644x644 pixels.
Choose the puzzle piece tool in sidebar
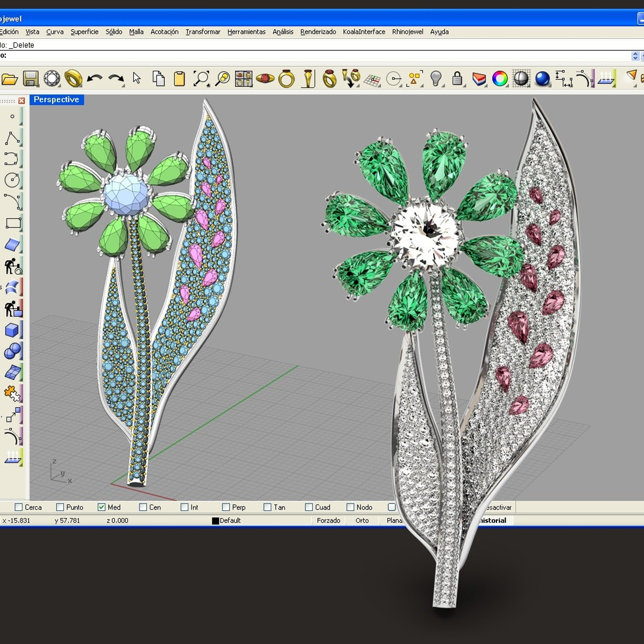tap(12, 394)
